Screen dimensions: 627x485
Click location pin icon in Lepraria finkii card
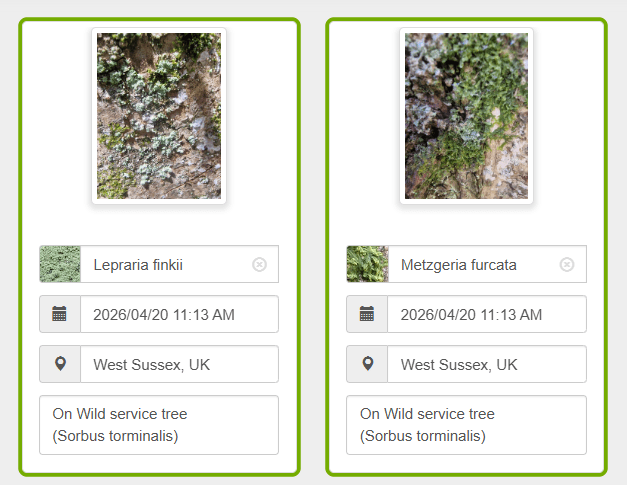60,364
